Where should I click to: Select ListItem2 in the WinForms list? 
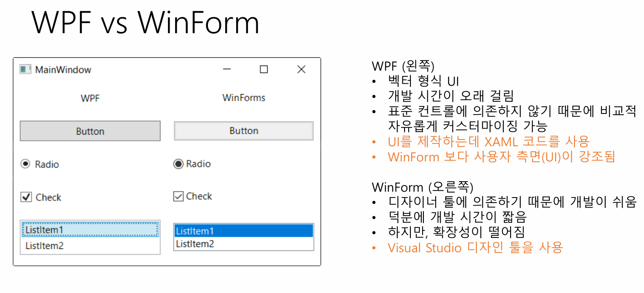[244, 244]
